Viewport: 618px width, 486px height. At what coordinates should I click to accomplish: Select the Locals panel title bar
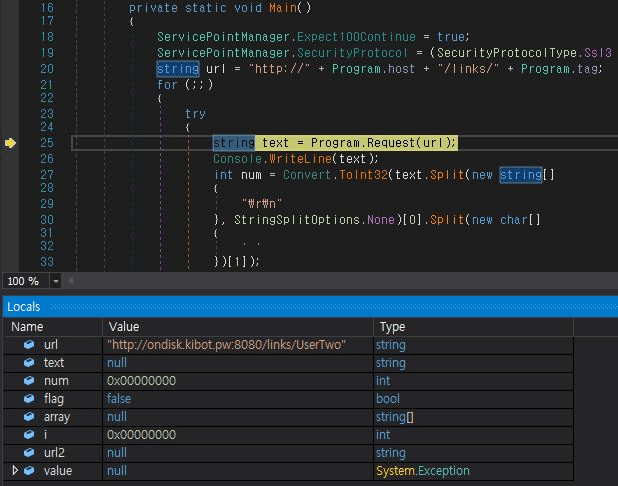(310, 307)
